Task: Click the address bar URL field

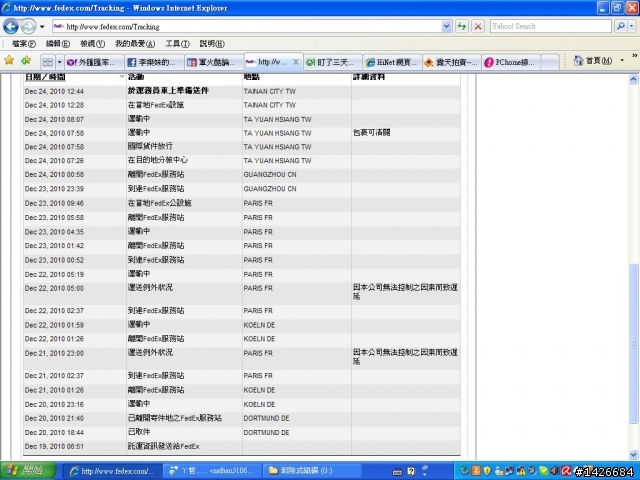Action: click(x=247, y=27)
